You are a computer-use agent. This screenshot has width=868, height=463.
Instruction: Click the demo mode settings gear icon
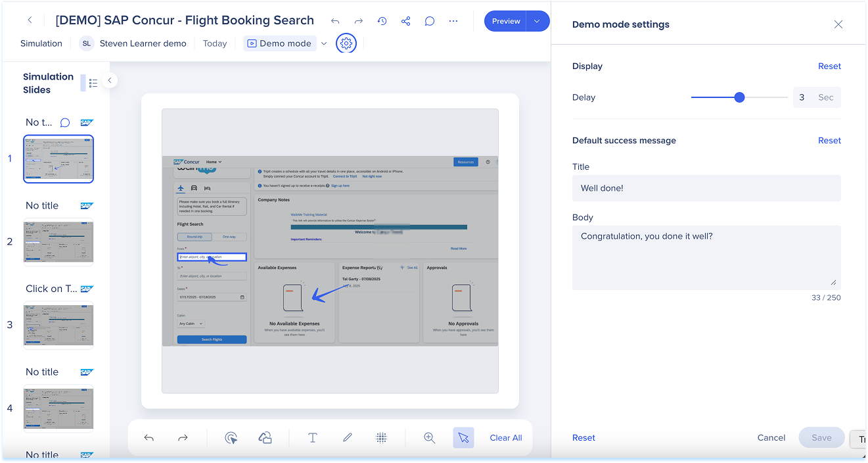tap(346, 43)
